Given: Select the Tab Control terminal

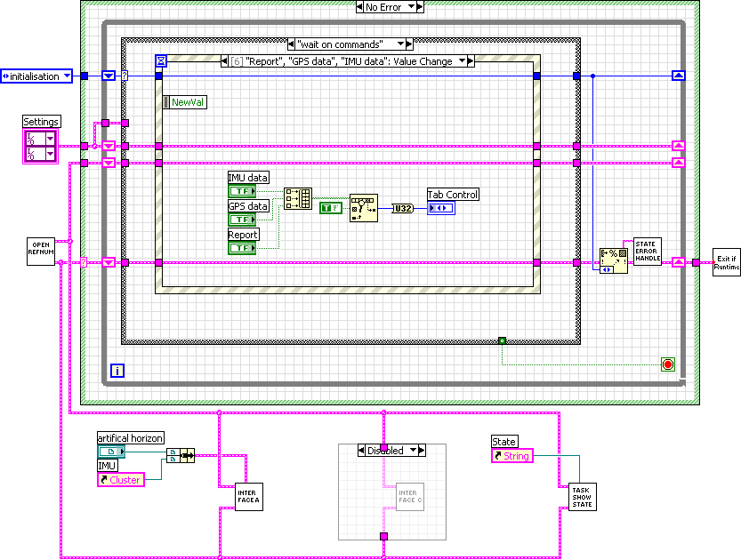Looking at the screenshot, I should (441, 208).
